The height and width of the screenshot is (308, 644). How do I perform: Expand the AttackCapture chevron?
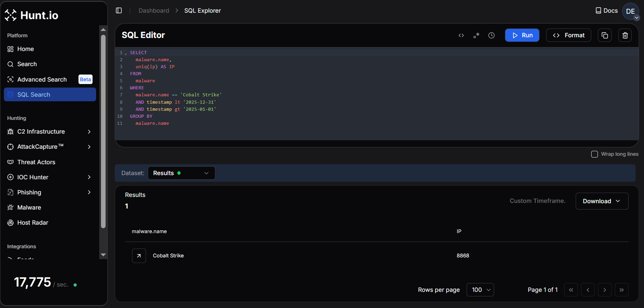tap(89, 147)
